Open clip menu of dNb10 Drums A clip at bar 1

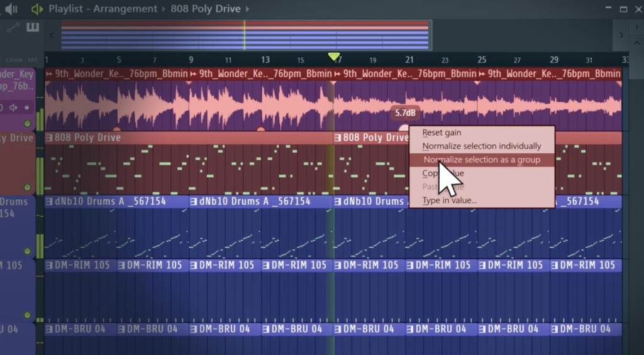point(49,202)
